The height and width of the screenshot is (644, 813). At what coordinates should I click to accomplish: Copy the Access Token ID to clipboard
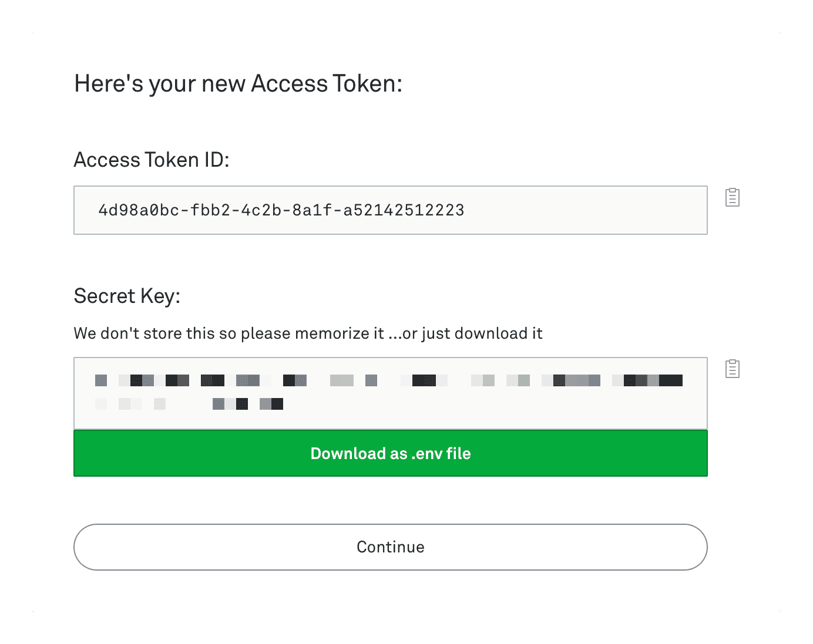(x=732, y=197)
